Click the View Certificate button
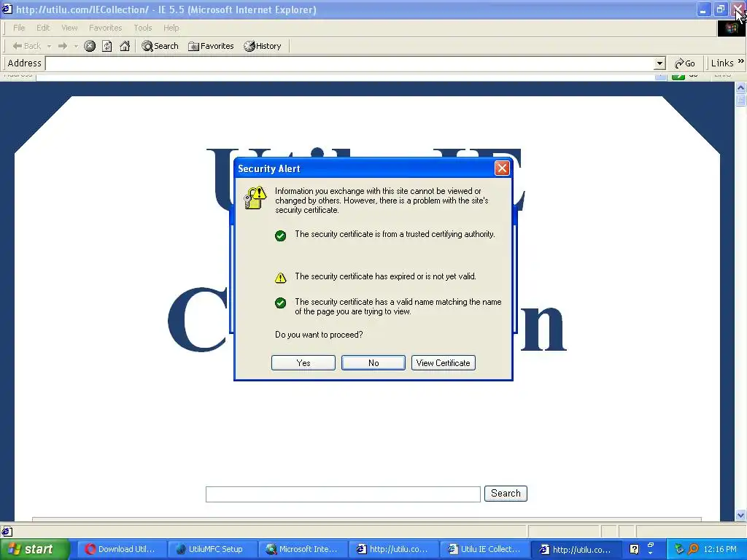This screenshot has height=560, width=747. click(x=443, y=363)
